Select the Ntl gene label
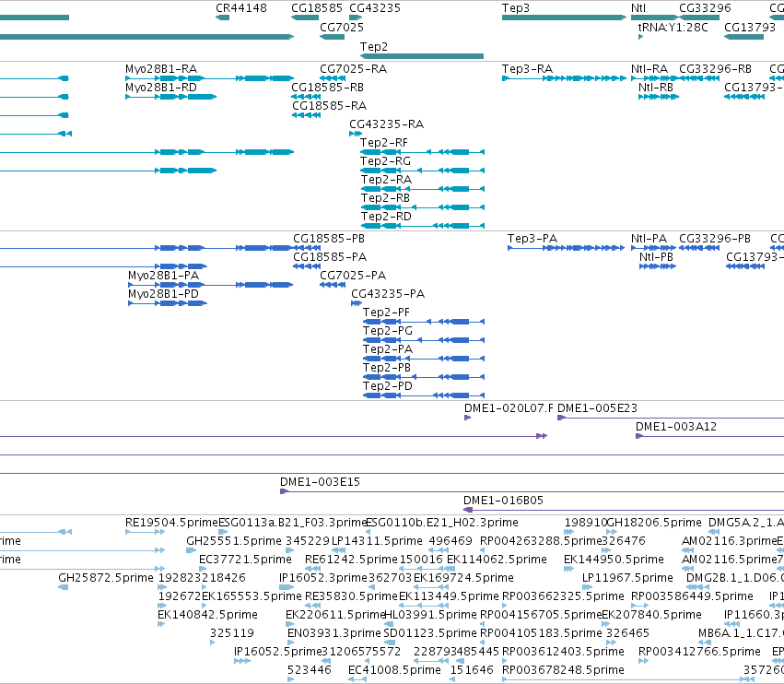784x684 pixels. tap(638, 8)
